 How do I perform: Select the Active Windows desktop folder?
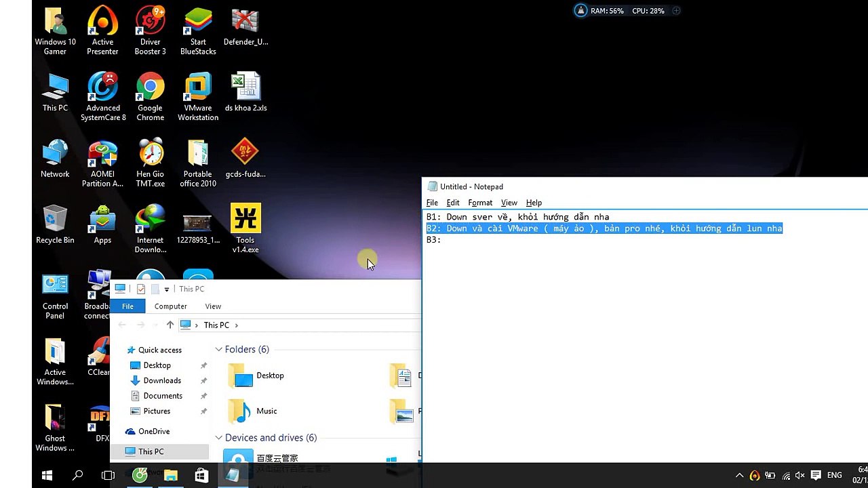click(55, 362)
